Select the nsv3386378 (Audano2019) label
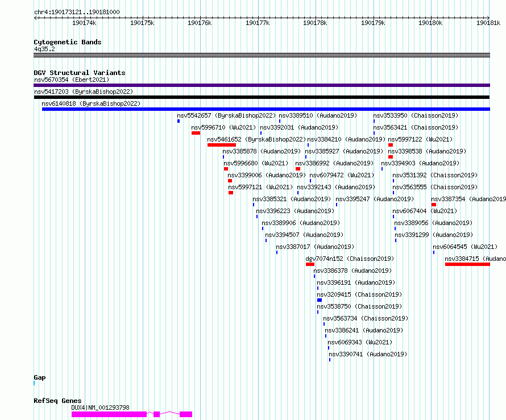The height and width of the screenshot is (420, 506). 352,271
